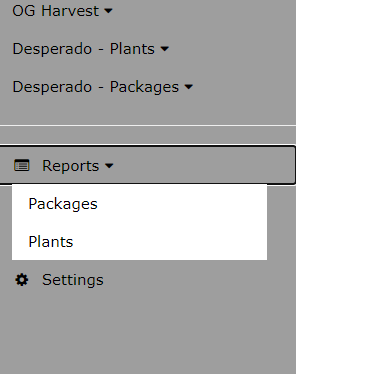Click blank space right of Plants submenu entry
This screenshot has height=374, width=385.
point(170,242)
